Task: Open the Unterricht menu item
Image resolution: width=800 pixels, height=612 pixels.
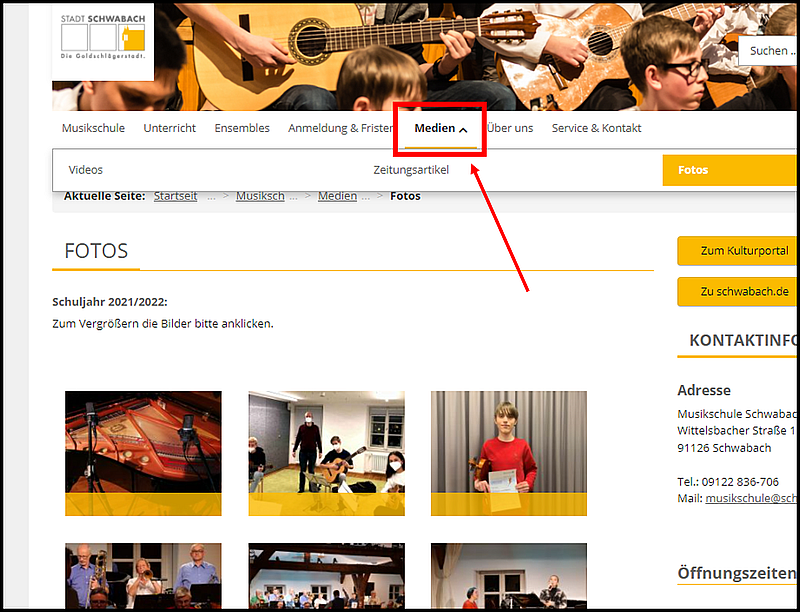Action: 169,128
